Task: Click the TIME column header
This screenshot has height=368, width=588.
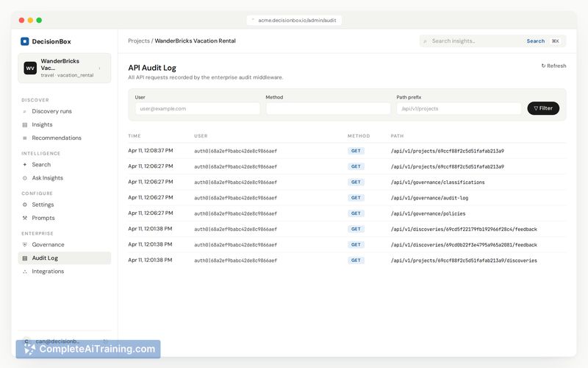Action: pyautogui.click(x=135, y=136)
